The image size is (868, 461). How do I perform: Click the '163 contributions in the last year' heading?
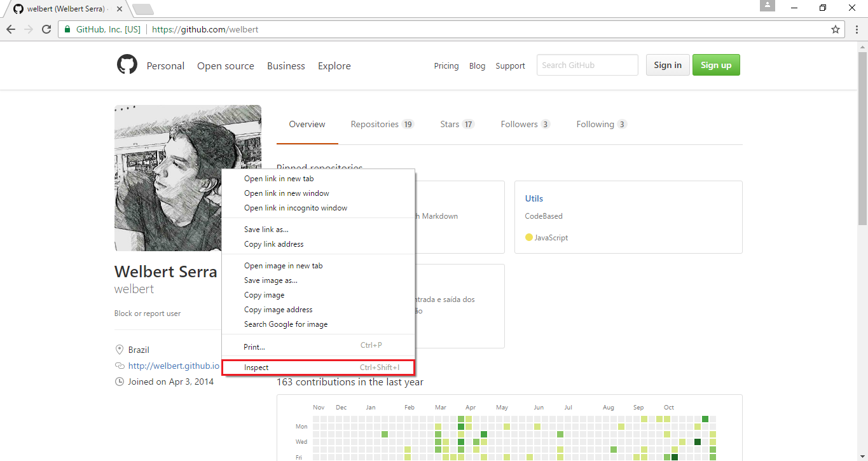pos(350,382)
